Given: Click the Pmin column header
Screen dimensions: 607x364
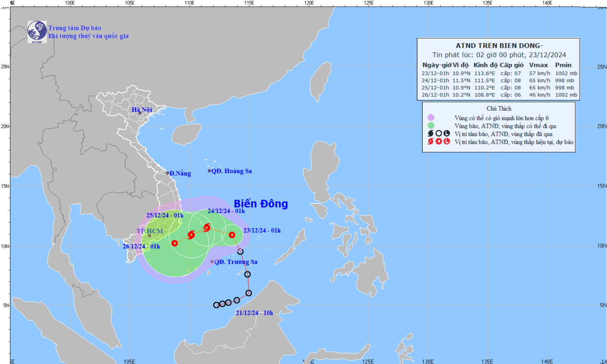Looking at the screenshot, I should tap(564, 65).
